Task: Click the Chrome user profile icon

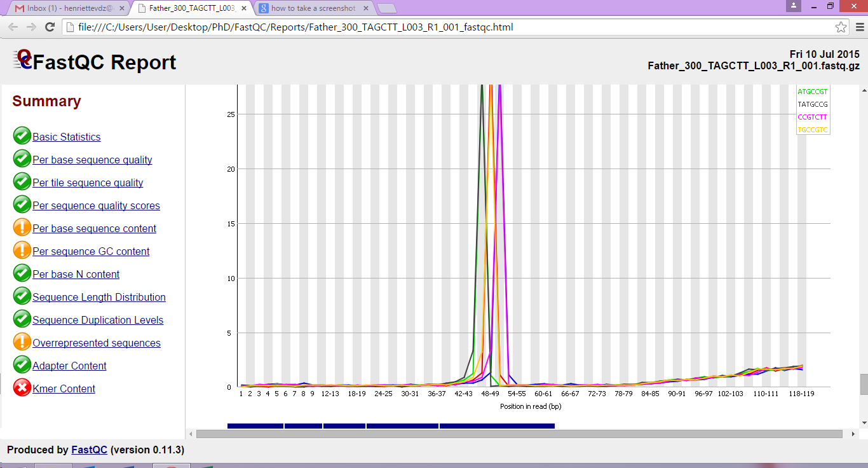Action: (x=794, y=6)
